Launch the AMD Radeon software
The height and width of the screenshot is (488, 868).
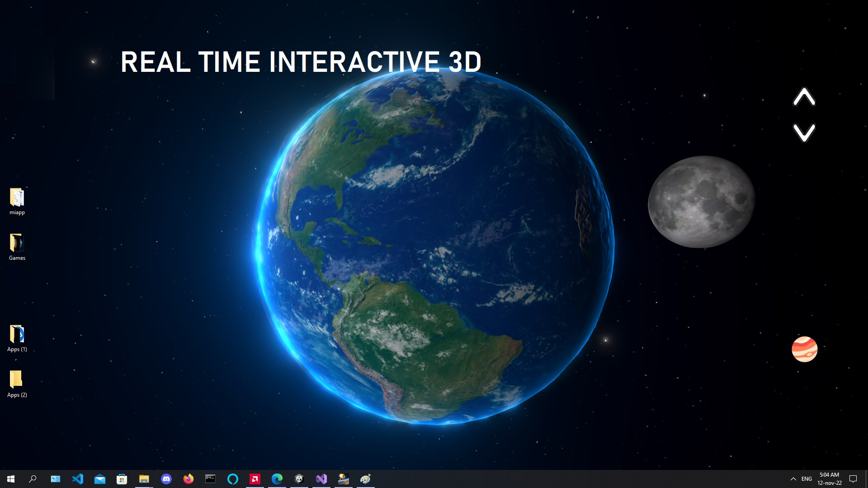pos(255,479)
